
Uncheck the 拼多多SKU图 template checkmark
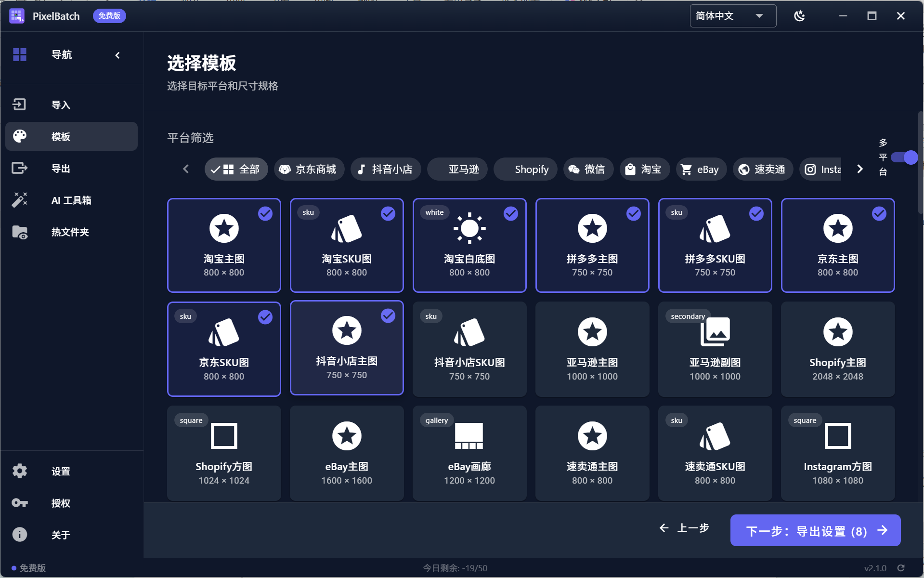[x=756, y=213]
